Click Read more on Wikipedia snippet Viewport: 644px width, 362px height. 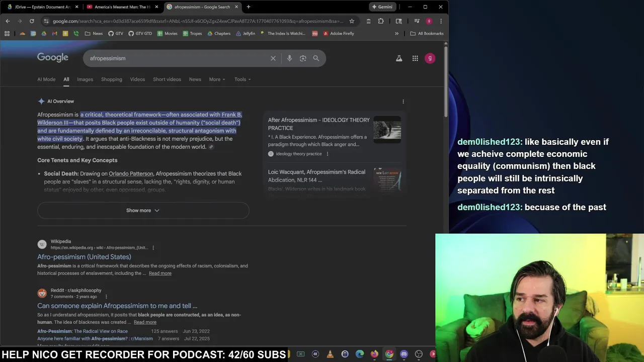coord(160,274)
